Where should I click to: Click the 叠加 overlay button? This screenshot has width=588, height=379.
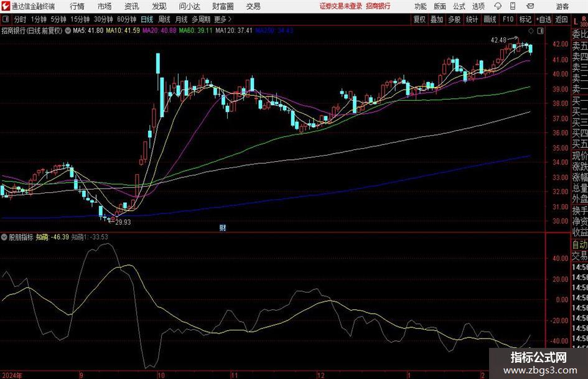pos(437,19)
